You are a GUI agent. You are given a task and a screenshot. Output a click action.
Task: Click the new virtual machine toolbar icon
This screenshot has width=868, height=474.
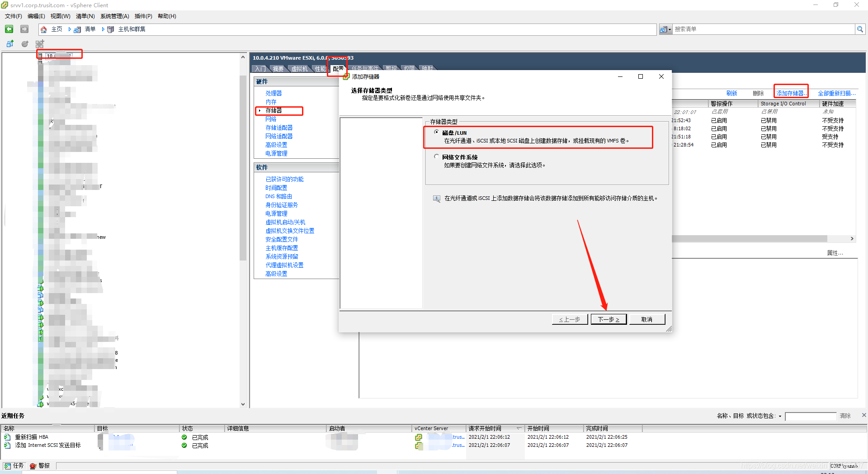(10, 44)
